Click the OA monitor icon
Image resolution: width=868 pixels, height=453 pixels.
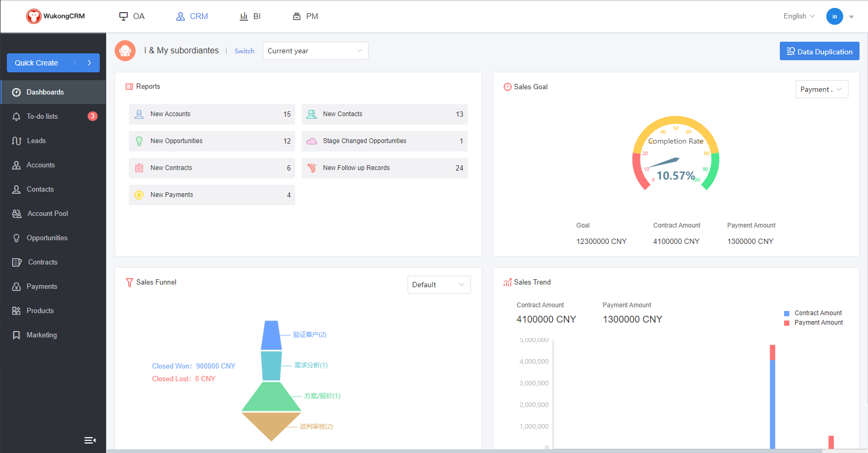point(124,16)
